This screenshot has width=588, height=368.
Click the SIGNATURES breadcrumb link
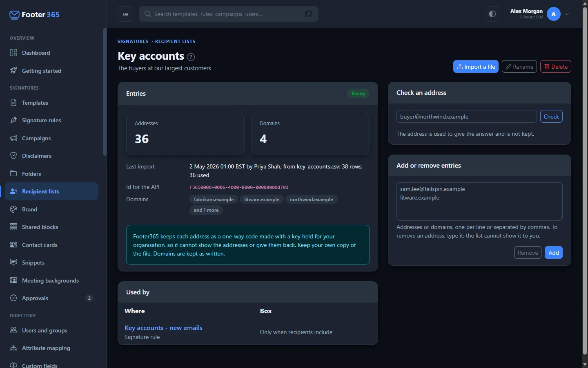click(x=133, y=41)
